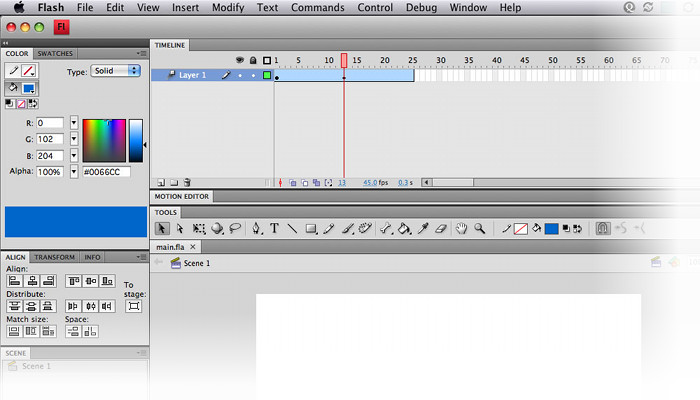The width and height of the screenshot is (700, 400).
Task: Toggle show/hide all layers eye icon
Action: coord(240,60)
